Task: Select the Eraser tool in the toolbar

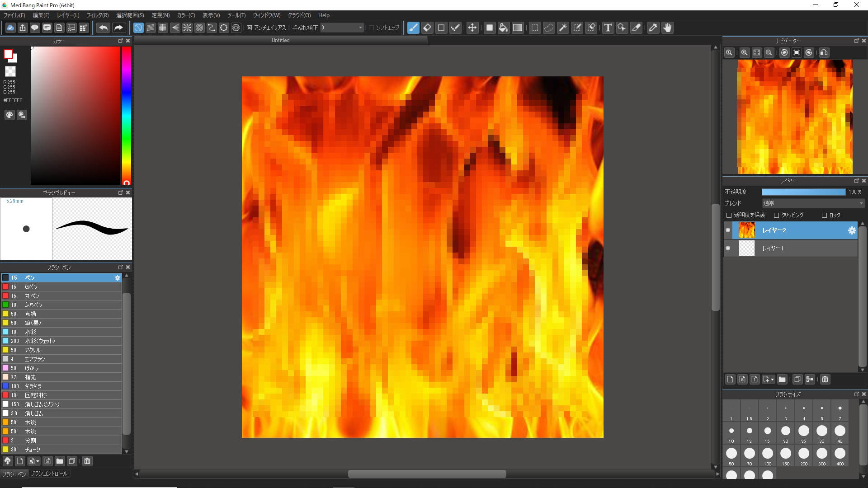Action: 427,28
